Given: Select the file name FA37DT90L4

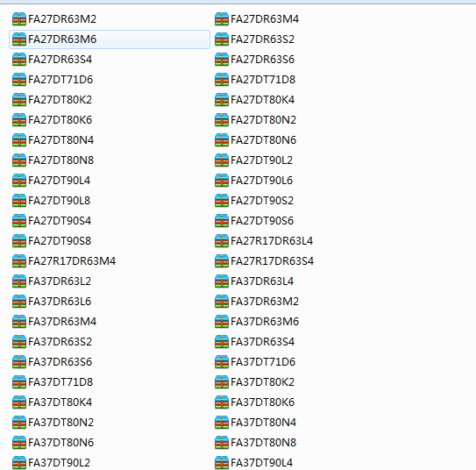Looking at the screenshot, I should [x=262, y=463].
